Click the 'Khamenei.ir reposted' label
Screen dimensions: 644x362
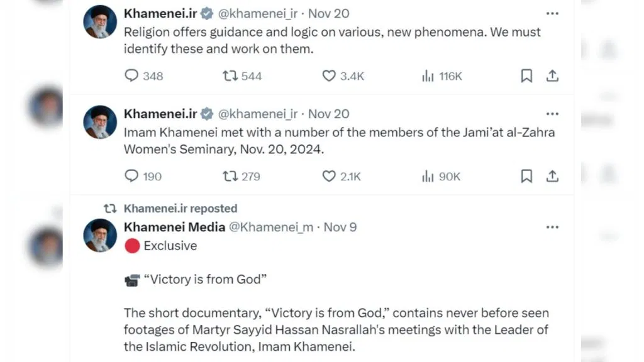(x=180, y=209)
